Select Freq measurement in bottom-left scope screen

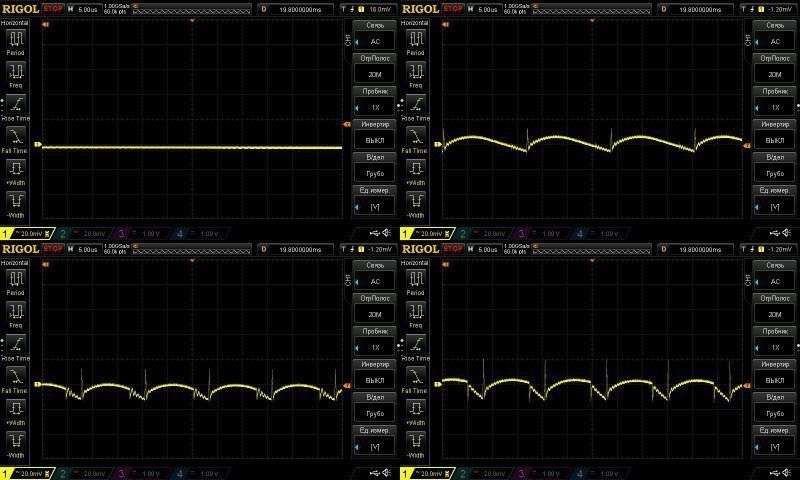pos(16,316)
